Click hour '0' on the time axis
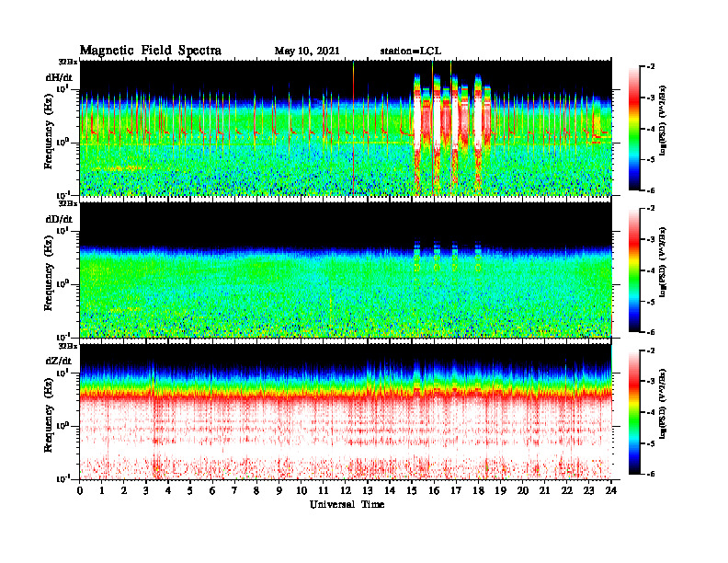728x563 pixels. pos(80,490)
